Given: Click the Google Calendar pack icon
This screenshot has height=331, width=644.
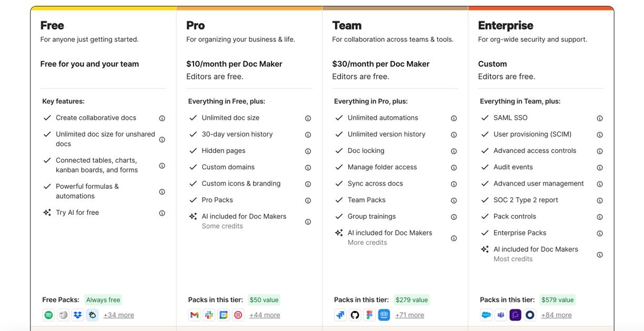Looking at the screenshot, I should click(224, 315).
